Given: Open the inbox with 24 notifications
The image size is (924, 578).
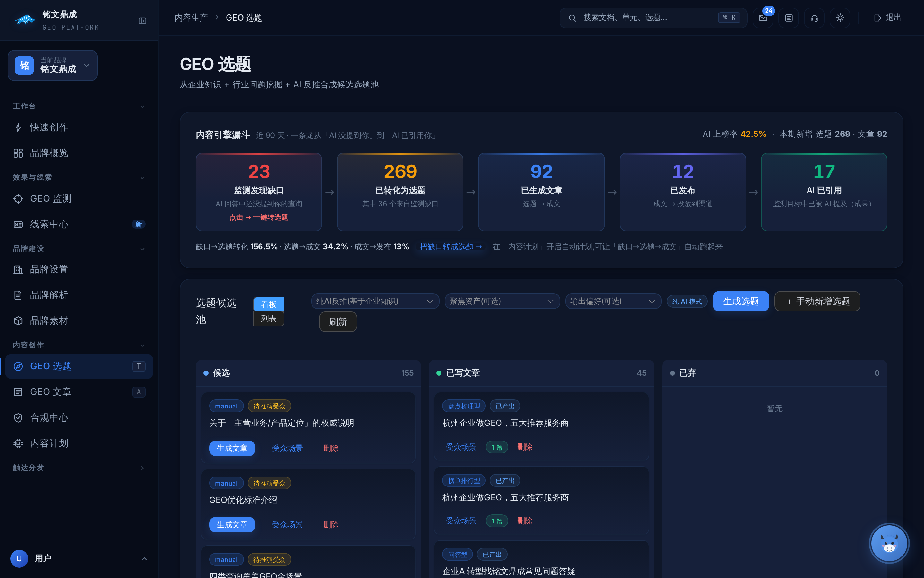Looking at the screenshot, I should 763,18.
